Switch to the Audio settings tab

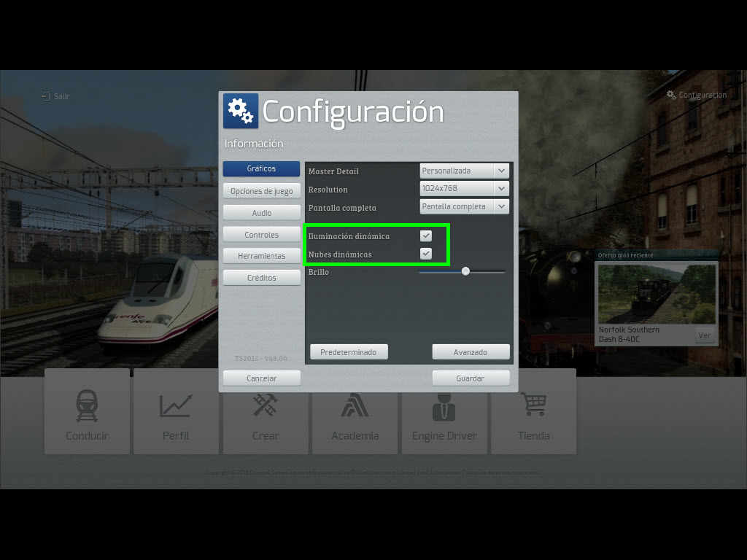pyautogui.click(x=261, y=213)
